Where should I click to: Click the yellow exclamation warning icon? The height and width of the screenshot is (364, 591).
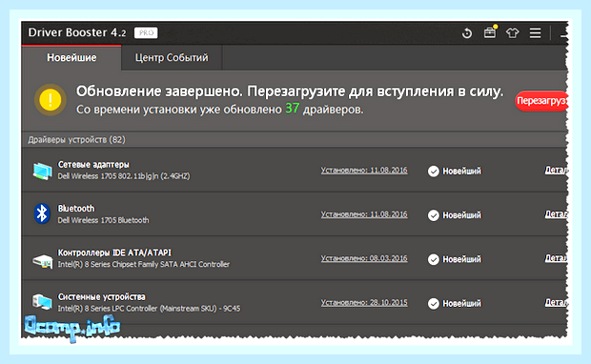coord(51,100)
